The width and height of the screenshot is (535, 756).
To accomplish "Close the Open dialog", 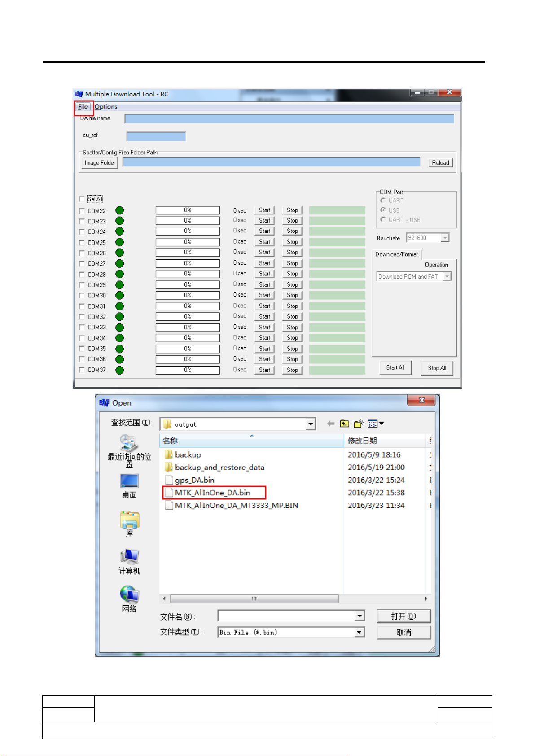I will pos(421,400).
